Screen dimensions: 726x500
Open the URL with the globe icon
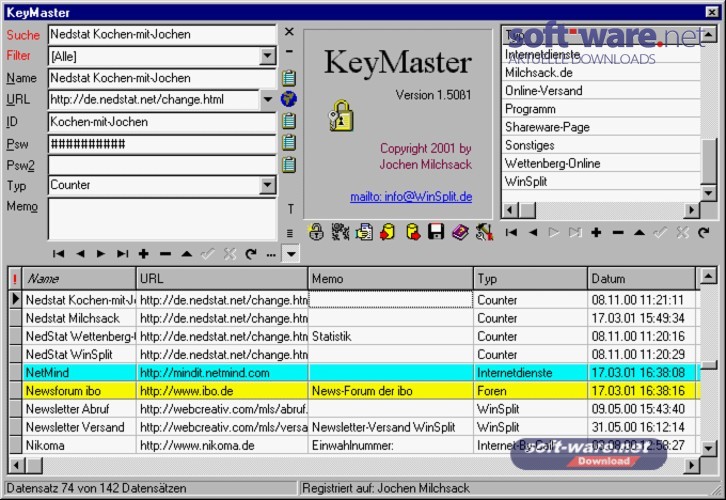click(x=289, y=99)
